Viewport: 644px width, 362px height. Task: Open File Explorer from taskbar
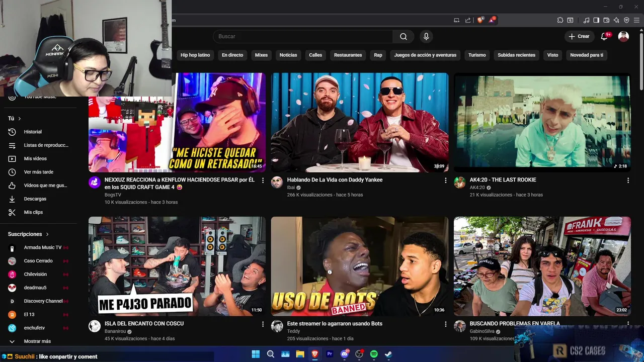(x=300, y=354)
